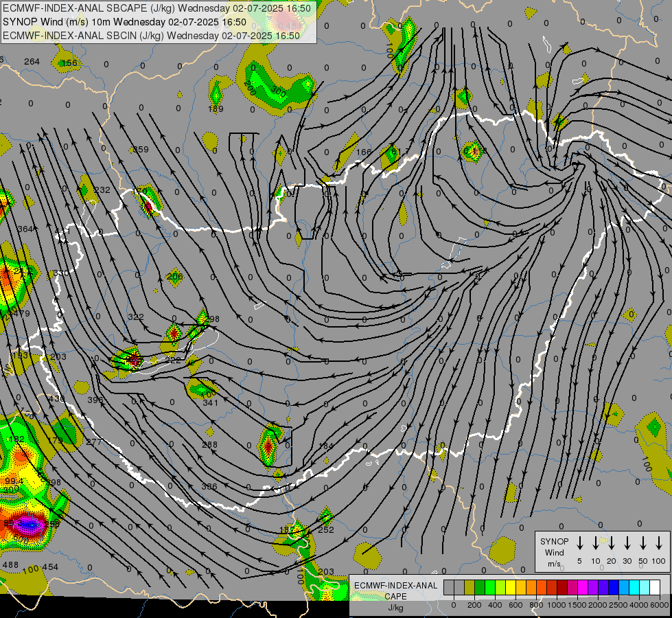Click the 1500 tick label on the CAPE legend
672x618 pixels.
577,605
